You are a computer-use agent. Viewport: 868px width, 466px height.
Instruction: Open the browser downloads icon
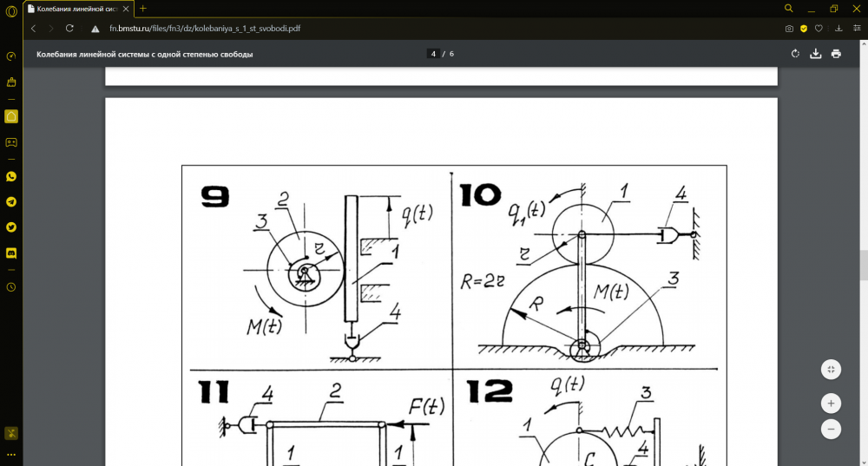pos(838,29)
